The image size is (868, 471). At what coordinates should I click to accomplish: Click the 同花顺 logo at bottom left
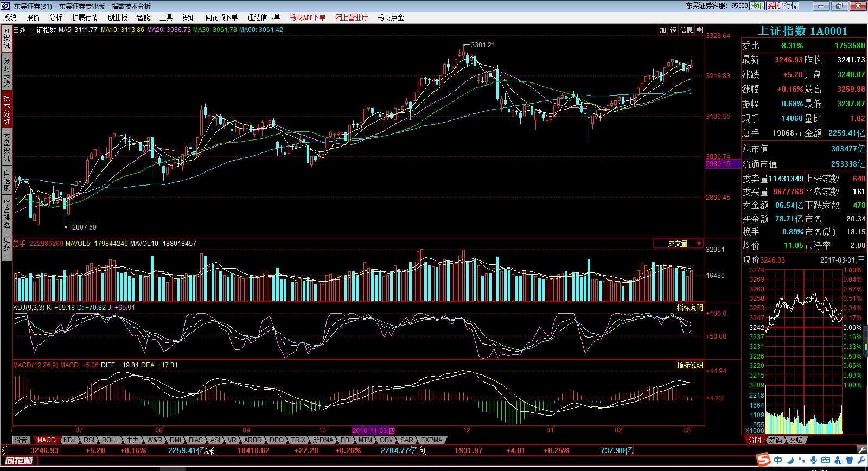pyautogui.click(x=19, y=461)
